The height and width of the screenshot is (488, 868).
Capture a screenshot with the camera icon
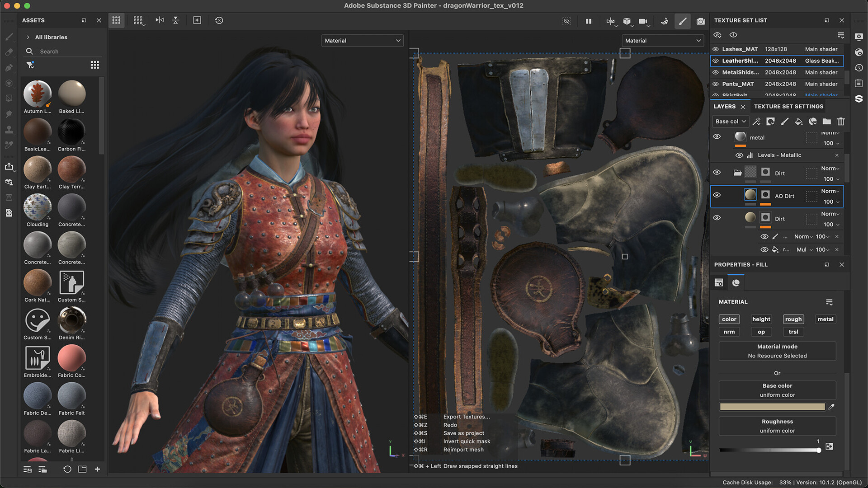pos(700,21)
